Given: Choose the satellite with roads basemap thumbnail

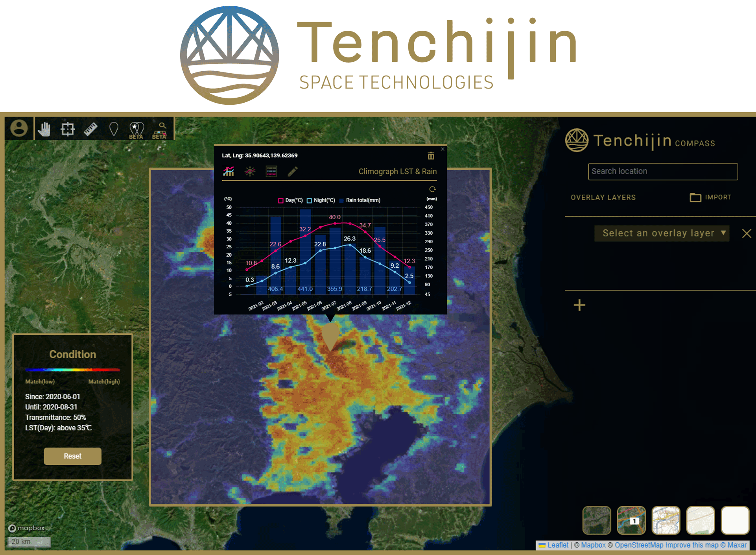Looking at the screenshot, I should point(631,520).
